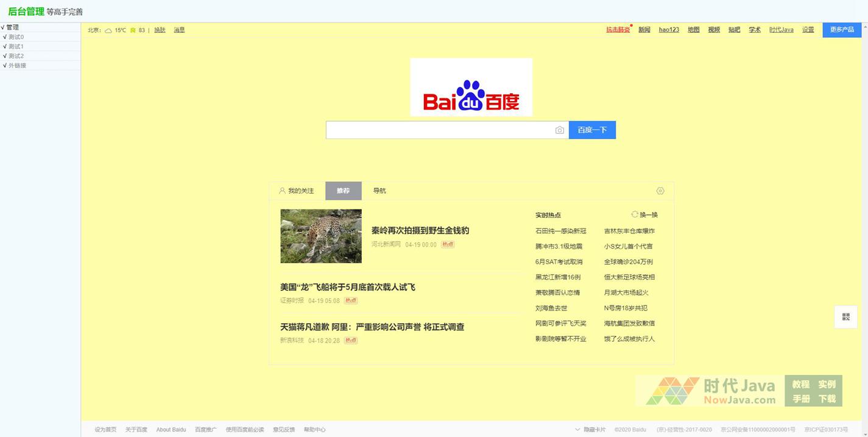The image size is (868, 437).
Task: Collapse the 管理 tree node
Action: click(x=12, y=27)
